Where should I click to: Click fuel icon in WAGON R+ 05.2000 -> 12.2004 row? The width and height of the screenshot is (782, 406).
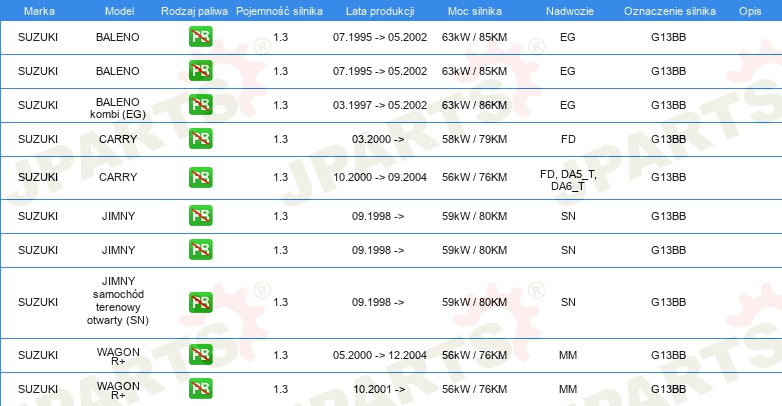(x=200, y=355)
